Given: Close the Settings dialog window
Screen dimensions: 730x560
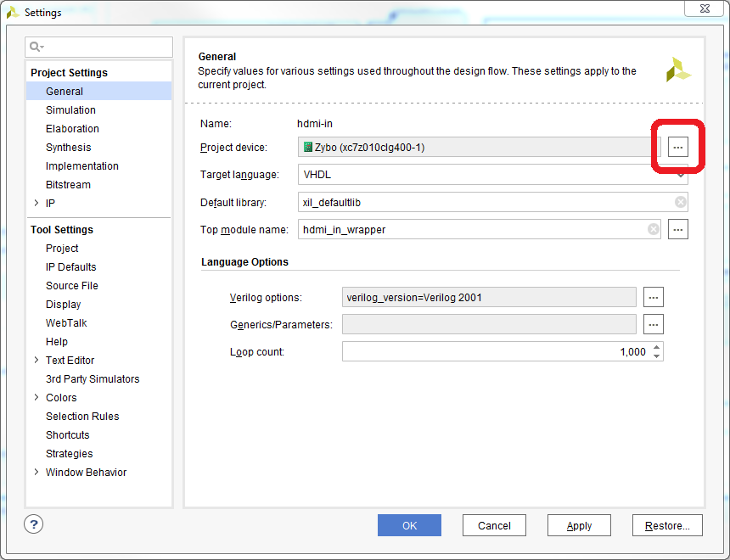Looking at the screenshot, I should click(x=705, y=8).
